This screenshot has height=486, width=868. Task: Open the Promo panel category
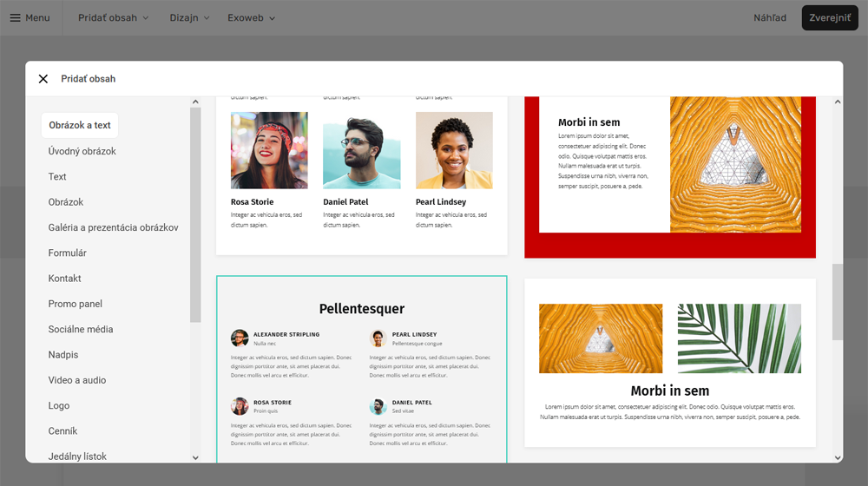pyautogui.click(x=76, y=304)
